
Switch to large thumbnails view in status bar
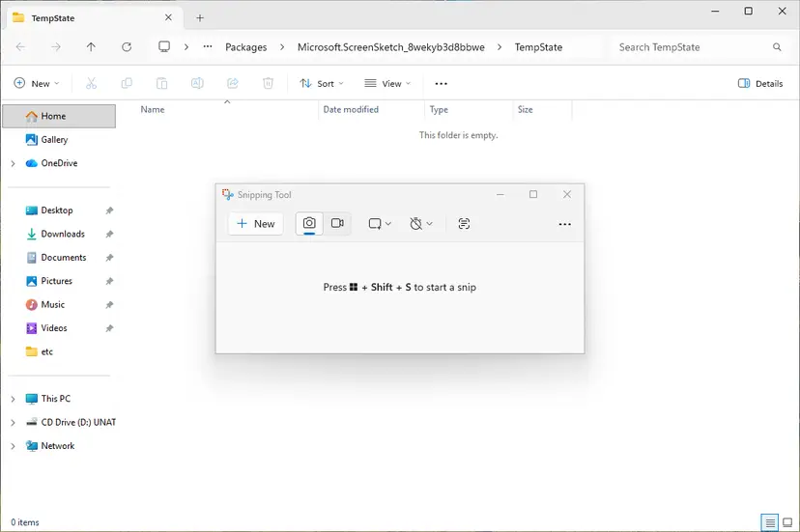[787, 522]
